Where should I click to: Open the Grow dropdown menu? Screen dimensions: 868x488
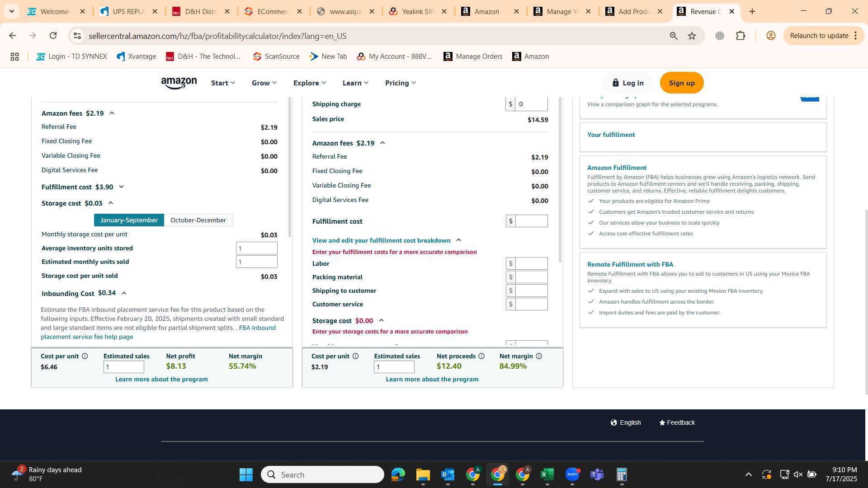point(264,83)
